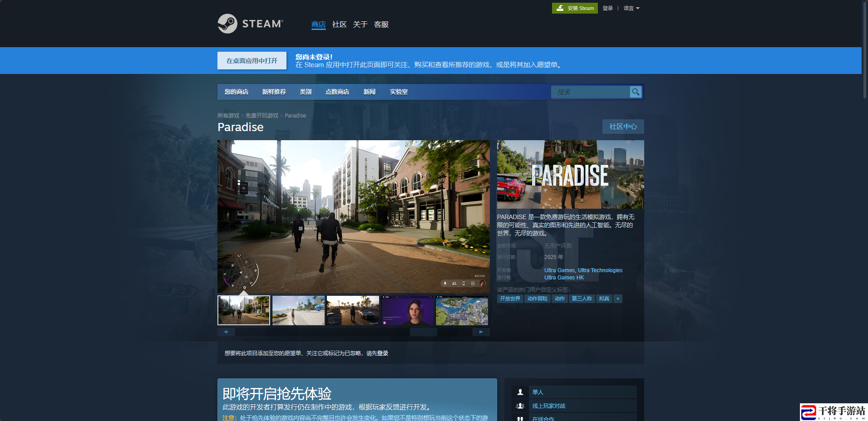Click the Steam logo icon
Screen dimensions: 868x421
(227, 24)
